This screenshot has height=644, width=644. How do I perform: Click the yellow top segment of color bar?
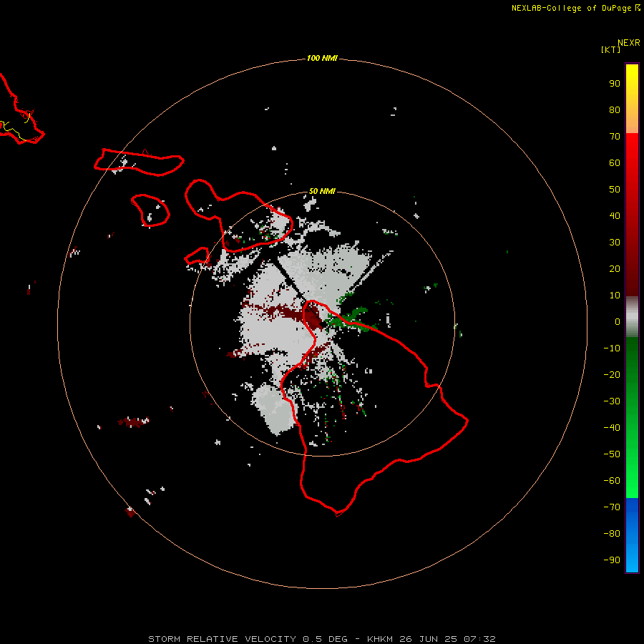tap(632, 99)
